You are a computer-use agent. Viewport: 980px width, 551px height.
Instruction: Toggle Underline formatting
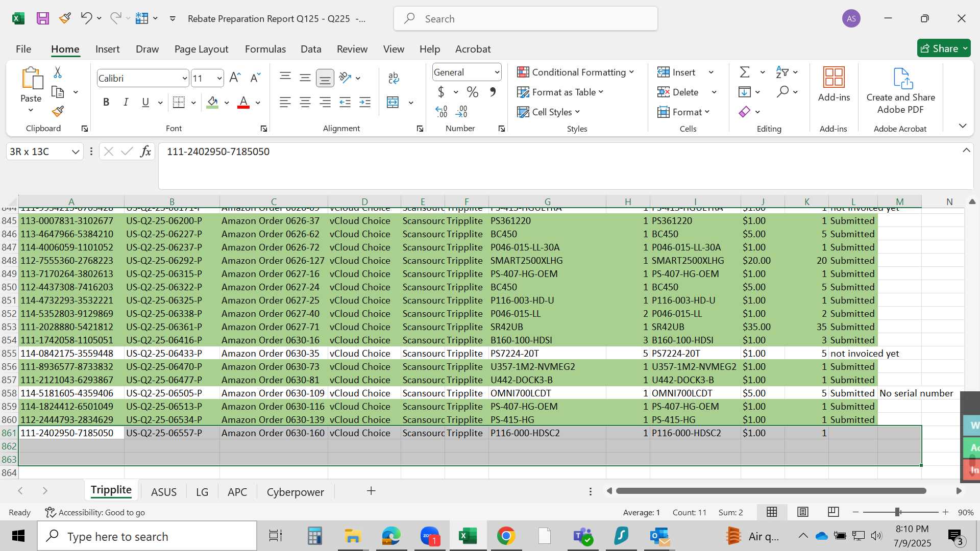tap(145, 103)
